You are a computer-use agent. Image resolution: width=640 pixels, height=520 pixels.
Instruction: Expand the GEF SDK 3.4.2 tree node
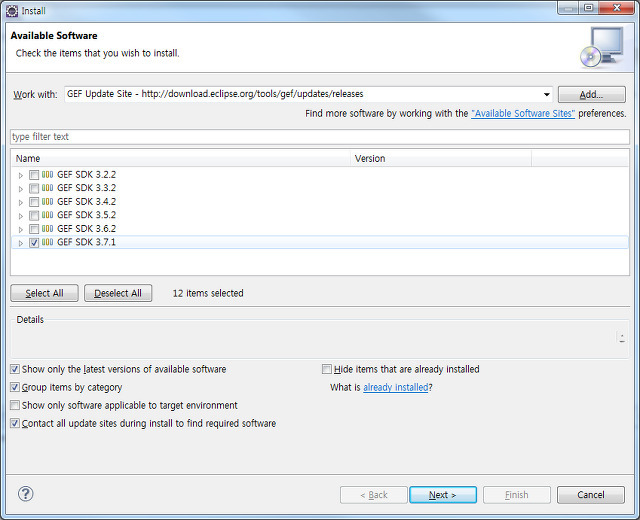21,202
